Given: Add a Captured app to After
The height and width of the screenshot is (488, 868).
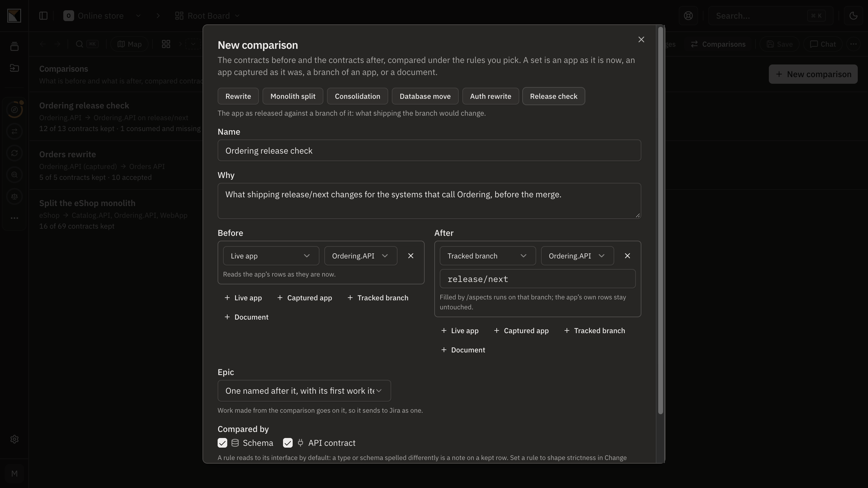Looking at the screenshot, I should (x=521, y=331).
